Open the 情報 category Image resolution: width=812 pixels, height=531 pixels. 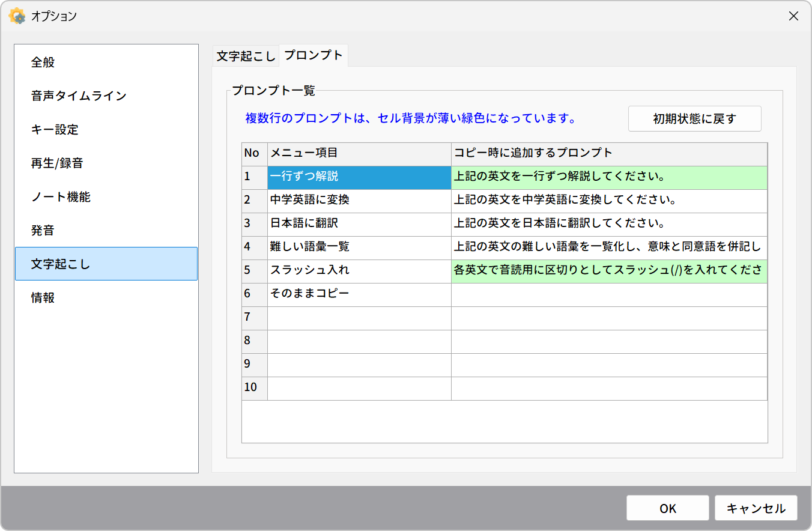106,298
